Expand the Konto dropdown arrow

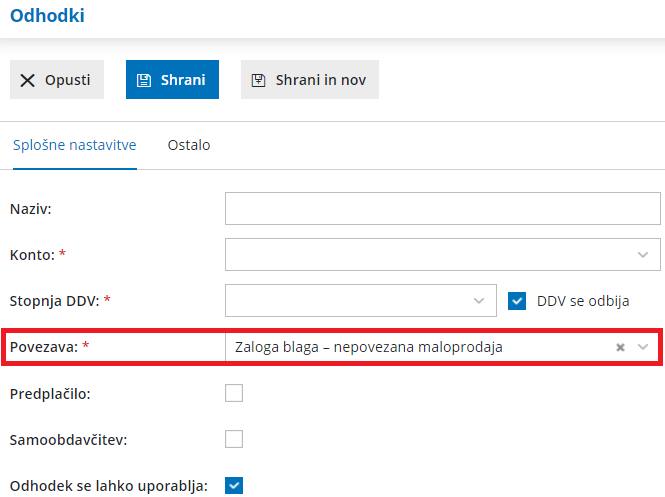pyautogui.click(x=643, y=255)
